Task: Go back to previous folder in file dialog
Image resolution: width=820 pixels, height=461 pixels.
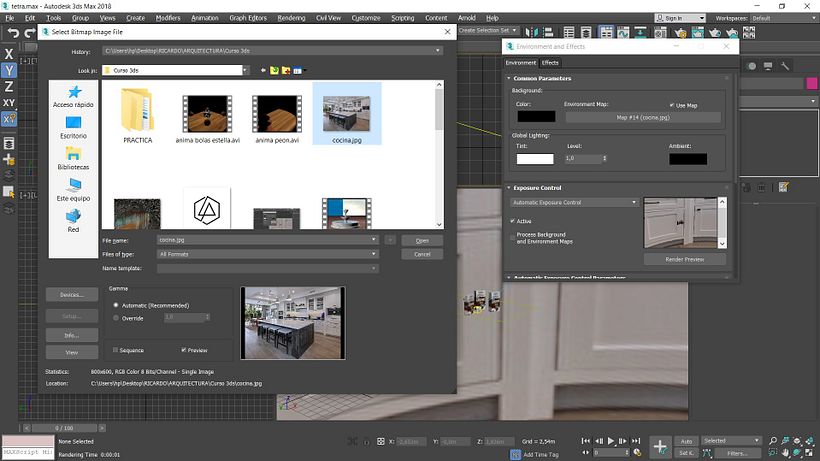Action: tap(263, 70)
